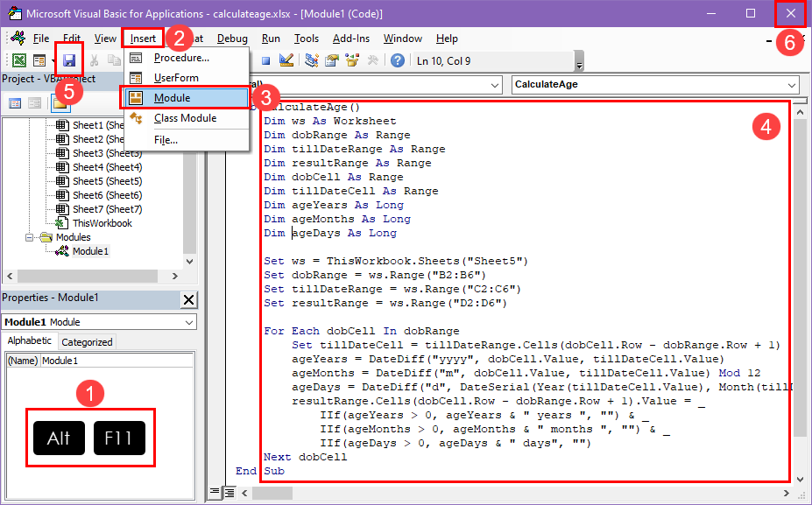The width and height of the screenshot is (812, 505).
Task: Click code window vertical scrollbar up arrow
Action: [800, 112]
